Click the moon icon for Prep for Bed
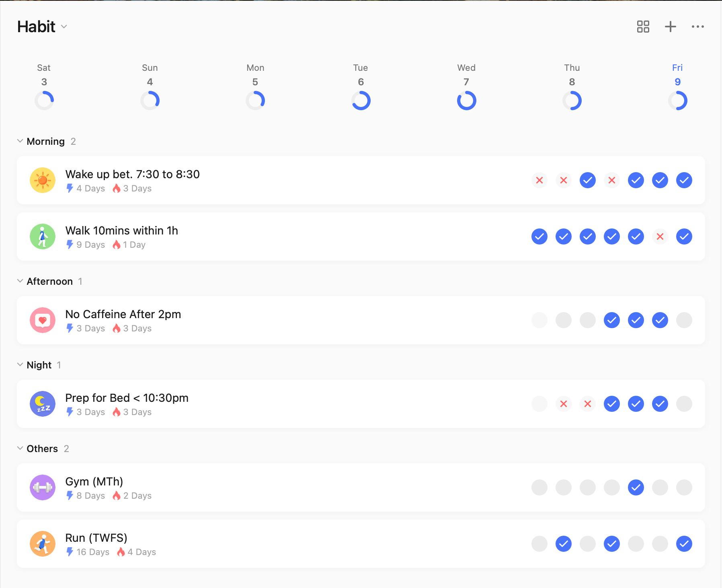The height and width of the screenshot is (588, 722). coord(43,404)
